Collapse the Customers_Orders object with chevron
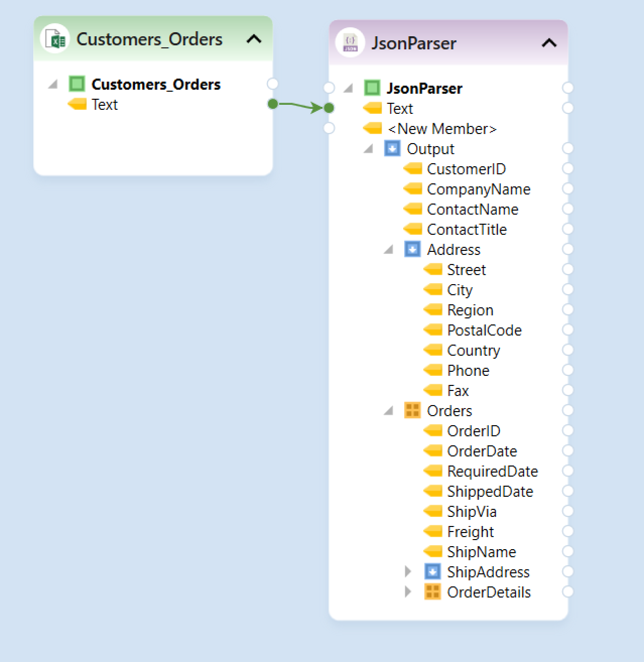Viewport: 644px width, 662px height. coord(254,39)
